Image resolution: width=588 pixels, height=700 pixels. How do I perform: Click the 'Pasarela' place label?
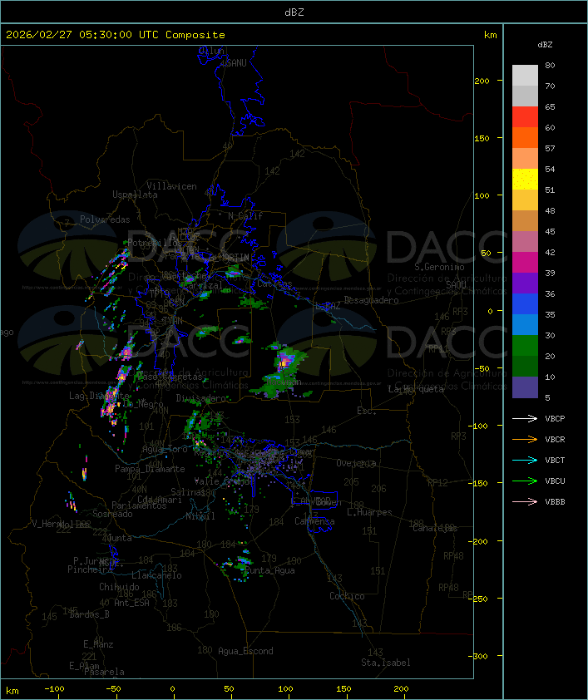pos(104,672)
